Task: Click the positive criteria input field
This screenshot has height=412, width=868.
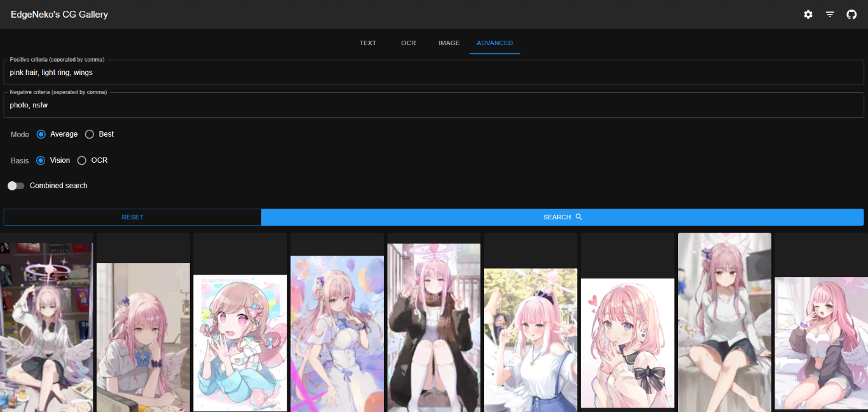Action: [x=433, y=72]
